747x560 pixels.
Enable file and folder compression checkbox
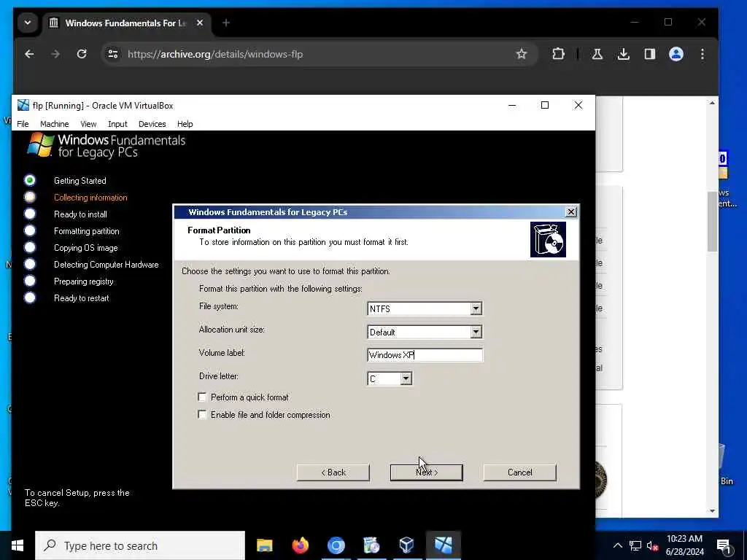click(202, 415)
